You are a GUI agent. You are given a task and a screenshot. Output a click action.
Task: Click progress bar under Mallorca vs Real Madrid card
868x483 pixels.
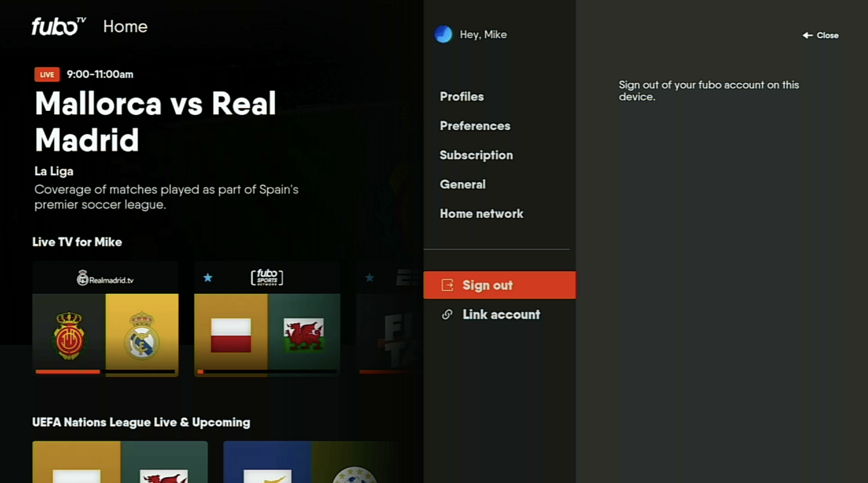[x=105, y=372]
